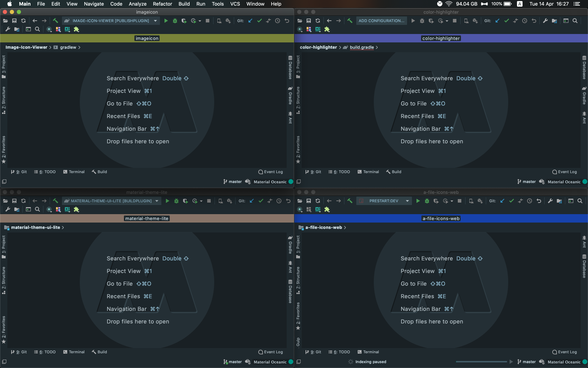Open the VCS menu in the menu bar
Screen dimensions: 588x368
pos(235,4)
